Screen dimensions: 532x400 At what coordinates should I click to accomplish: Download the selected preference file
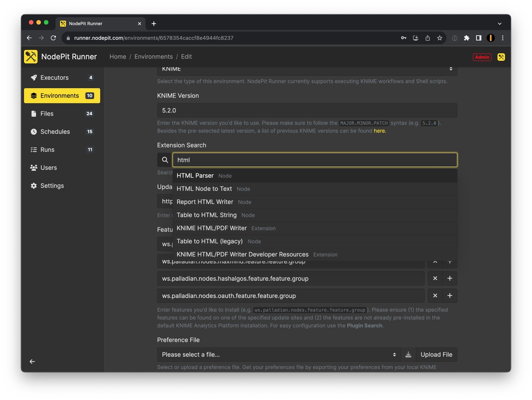tap(408, 355)
